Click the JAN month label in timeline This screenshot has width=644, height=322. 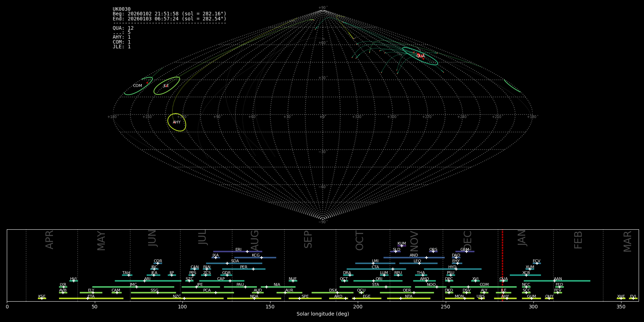click(522, 238)
